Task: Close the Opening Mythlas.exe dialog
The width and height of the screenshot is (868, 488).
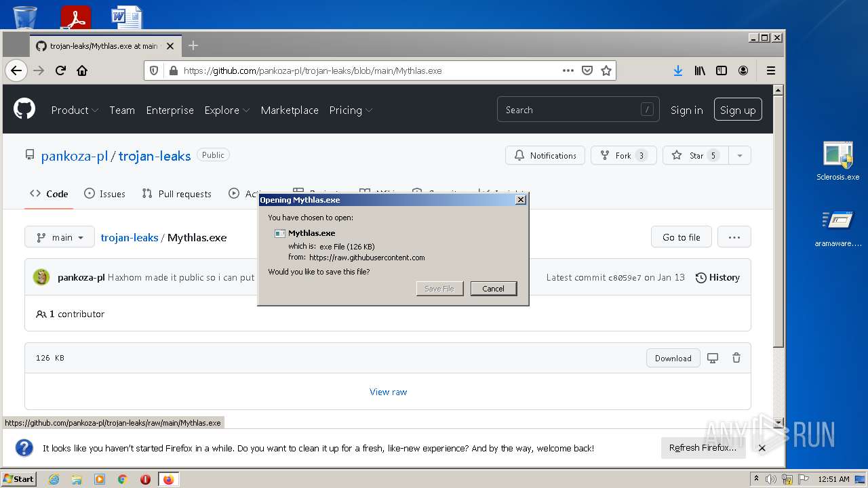Action: [x=520, y=200]
